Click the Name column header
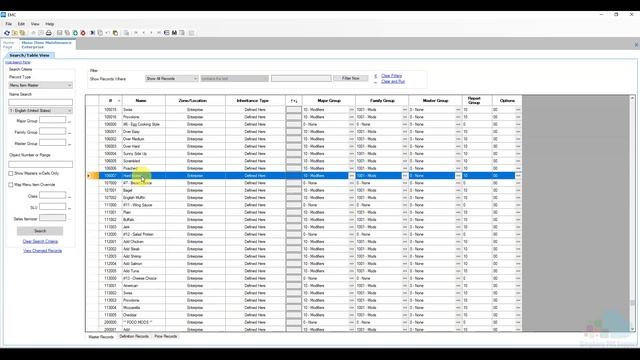Viewport: 640px width, 360px height. click(x=141, y=101)
